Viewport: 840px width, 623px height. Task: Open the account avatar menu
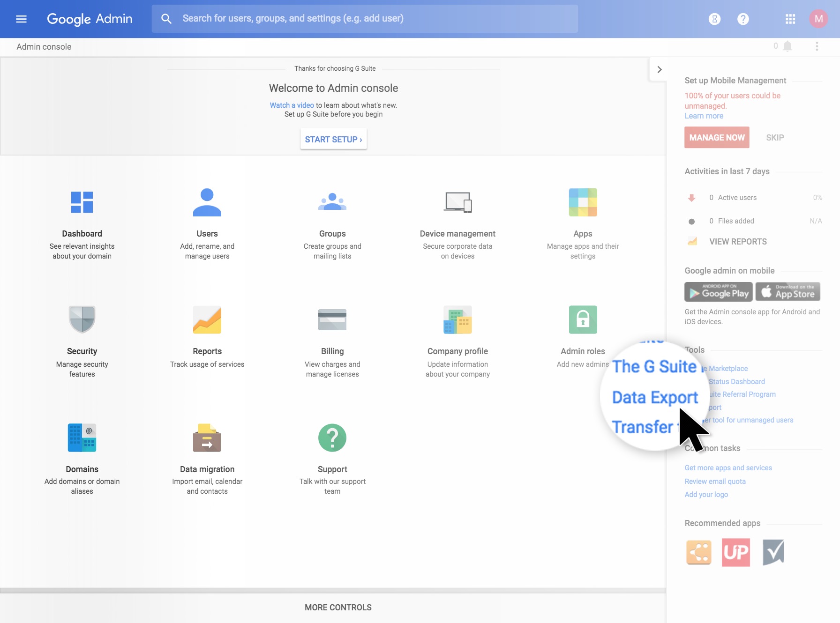coord(818,19)
